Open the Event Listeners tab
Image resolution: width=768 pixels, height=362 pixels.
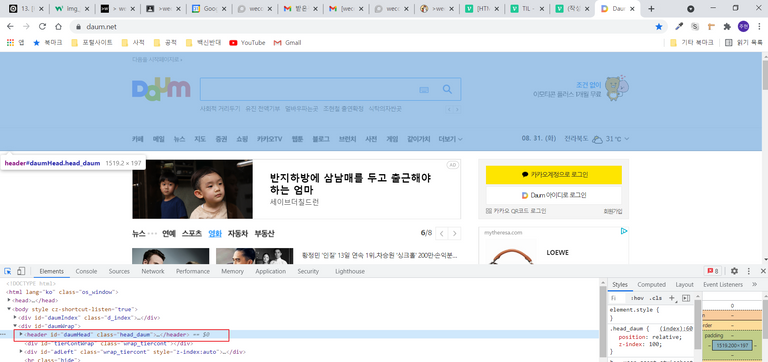(x=723, y=285)
